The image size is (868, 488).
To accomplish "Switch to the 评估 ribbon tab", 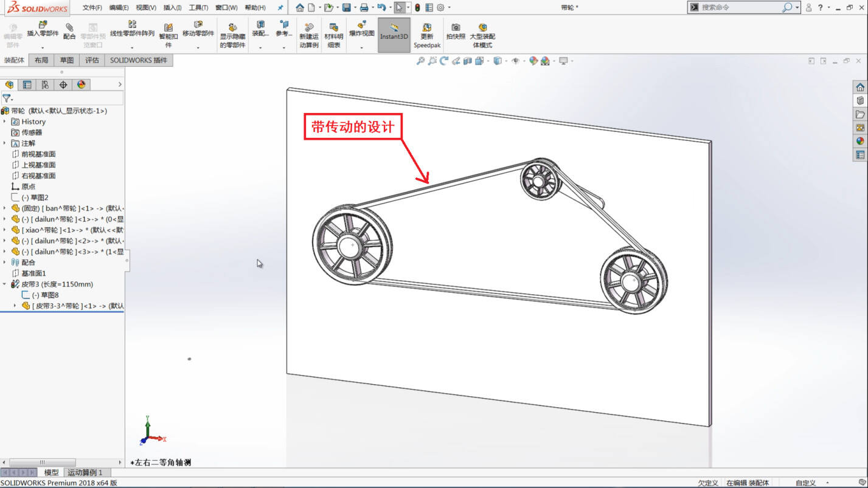I will 92,60.
